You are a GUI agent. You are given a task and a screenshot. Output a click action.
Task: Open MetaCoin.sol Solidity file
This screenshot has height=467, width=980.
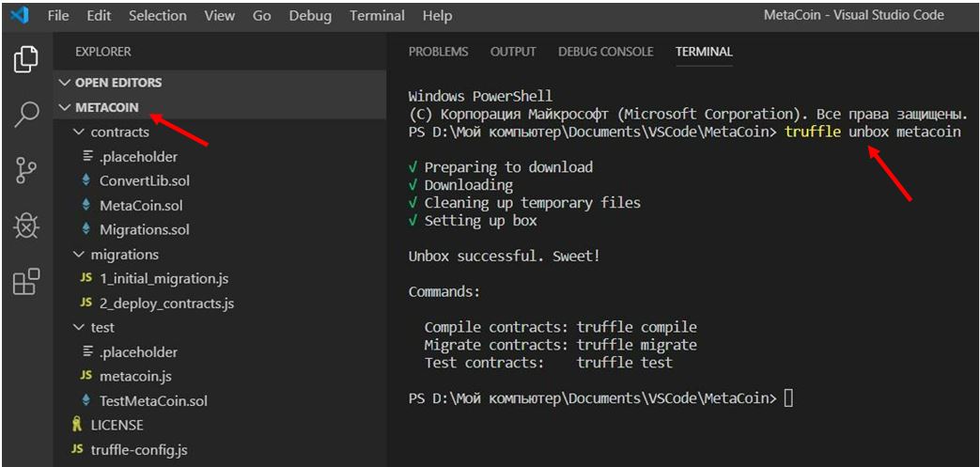141,206
